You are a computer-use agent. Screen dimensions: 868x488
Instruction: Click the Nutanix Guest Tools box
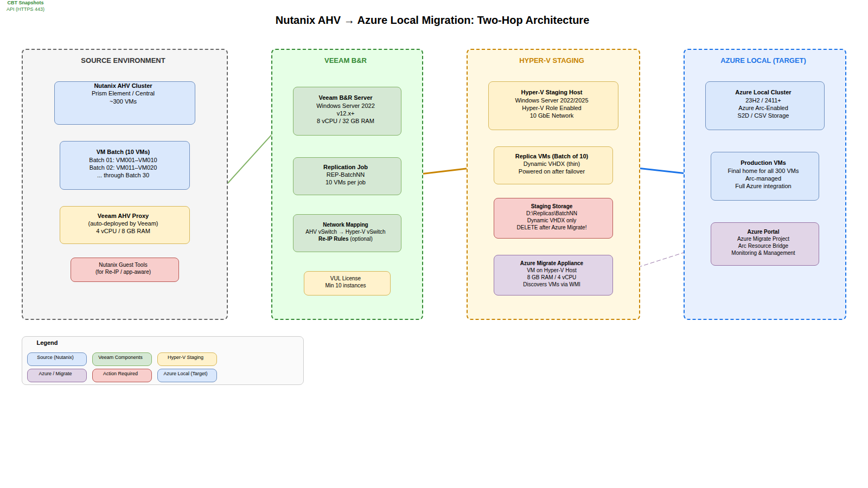125,269
